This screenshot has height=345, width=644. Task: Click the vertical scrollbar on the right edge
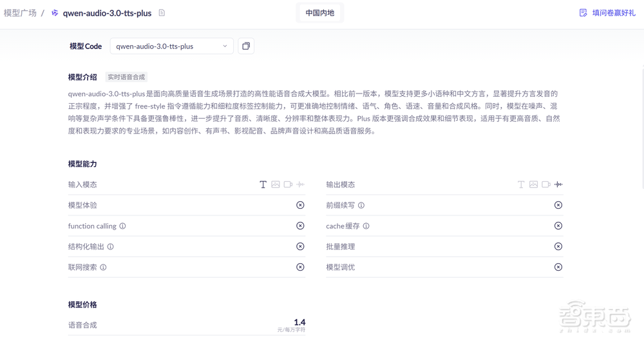coord(642,130)
